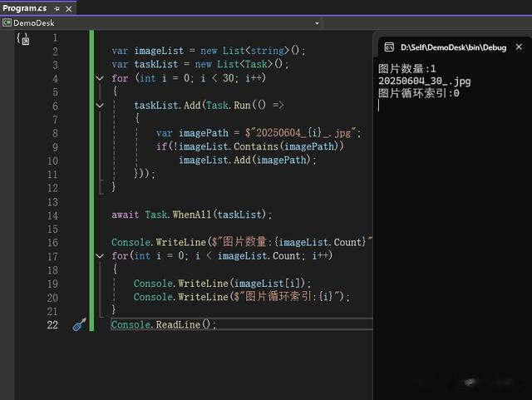This screenshot has height=400, width=532.
Task: Click console output '图片循环索引:0'
Action: (419, 93)
